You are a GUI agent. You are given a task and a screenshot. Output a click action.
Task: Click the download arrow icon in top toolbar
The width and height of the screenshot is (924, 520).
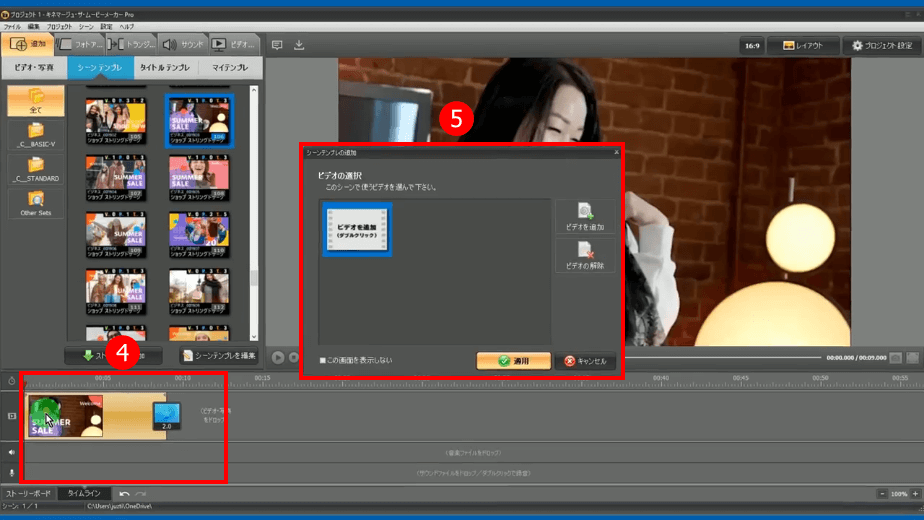point(299,45)
